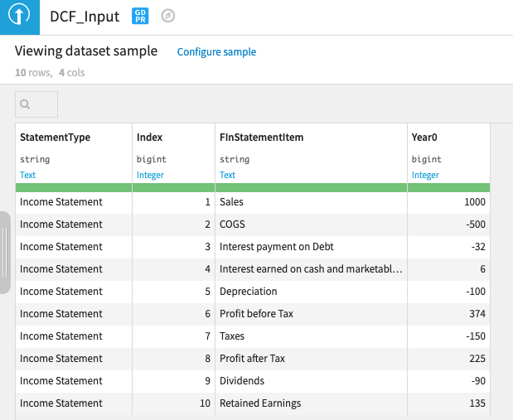Click the search magnifier field
The height and width of the screenshot is (420, 513).
[x=36, y=104]
